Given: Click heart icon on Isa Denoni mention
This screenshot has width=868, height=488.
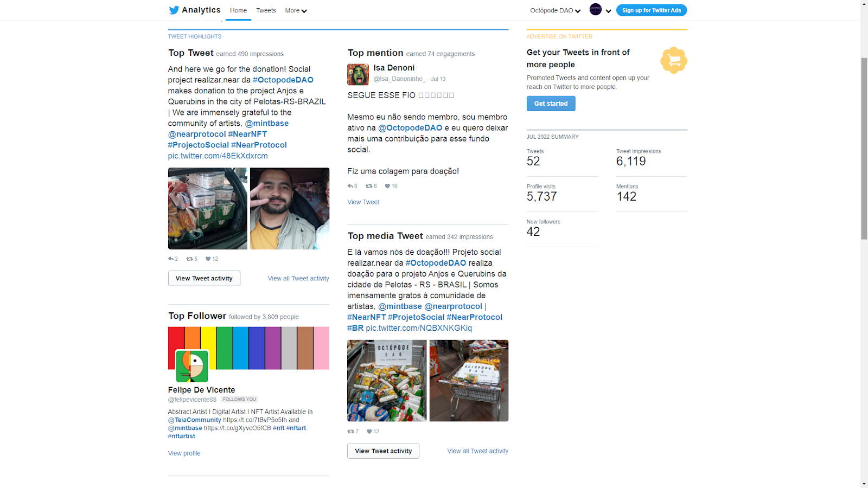Looking at the screenshot, I should coord(387,186).
